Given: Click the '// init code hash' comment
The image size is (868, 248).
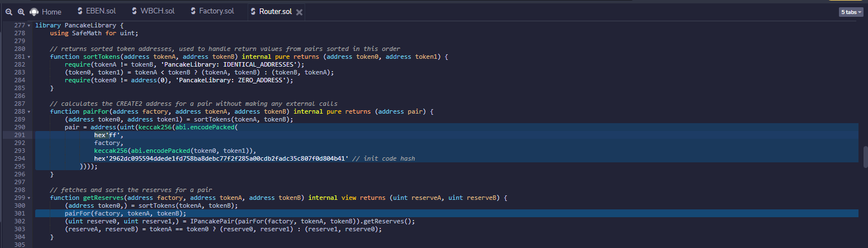Looking at the screenshot, I should [383, 158].
